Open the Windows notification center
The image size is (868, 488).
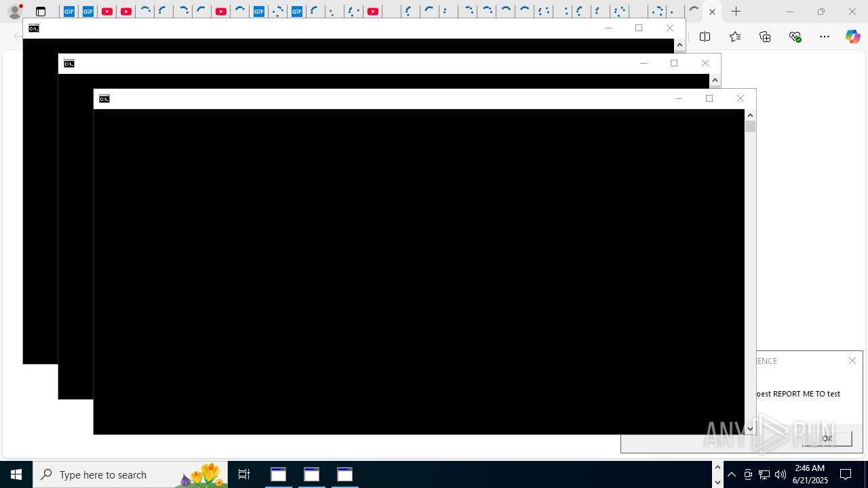pos(846,474)
